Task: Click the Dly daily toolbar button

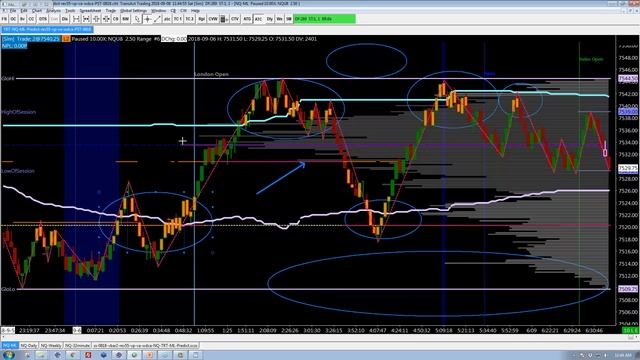Action: 270,19
